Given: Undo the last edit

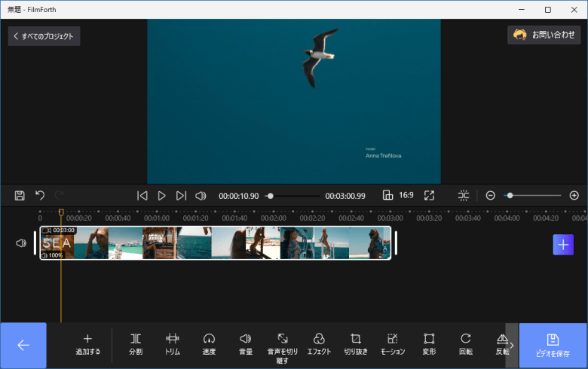Looking at the screenshot, I should [x=40, y=195].
